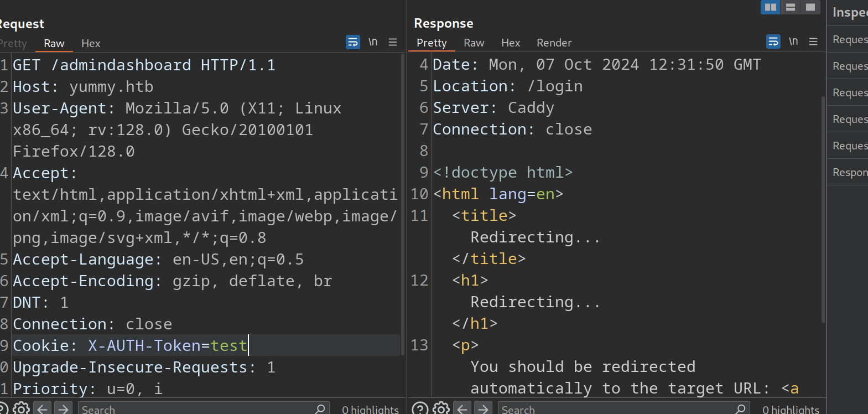Open Response Render tab

point(554,43)
